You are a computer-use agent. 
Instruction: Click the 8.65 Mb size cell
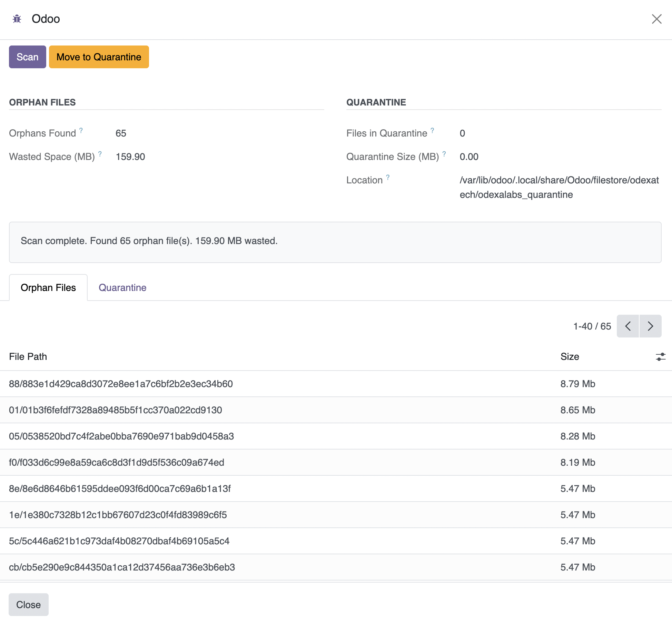pyautogui.click(x=578, y=410)
